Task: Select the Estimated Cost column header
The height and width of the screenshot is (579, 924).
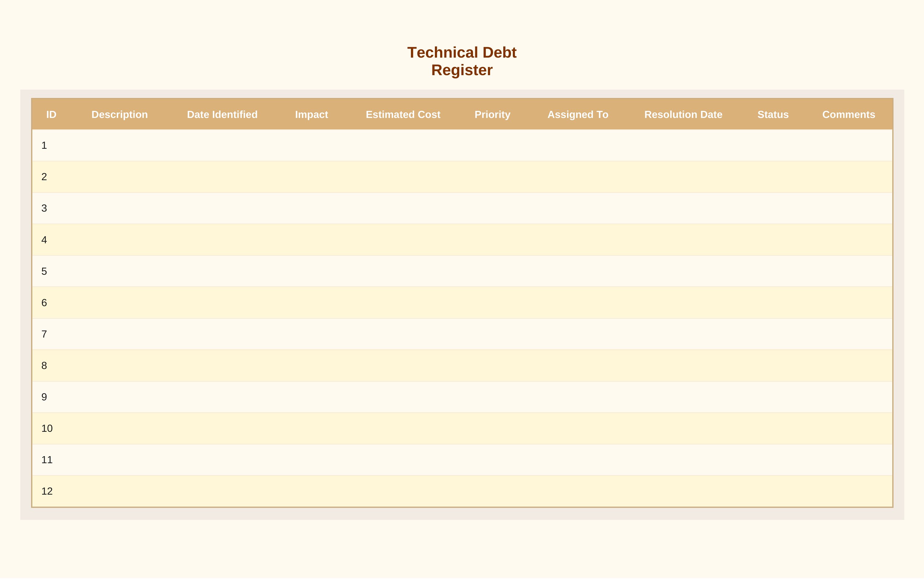Action: 403,115
